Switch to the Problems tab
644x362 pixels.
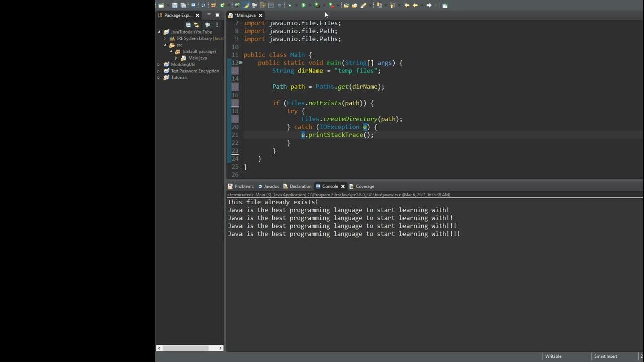point(240,186)
